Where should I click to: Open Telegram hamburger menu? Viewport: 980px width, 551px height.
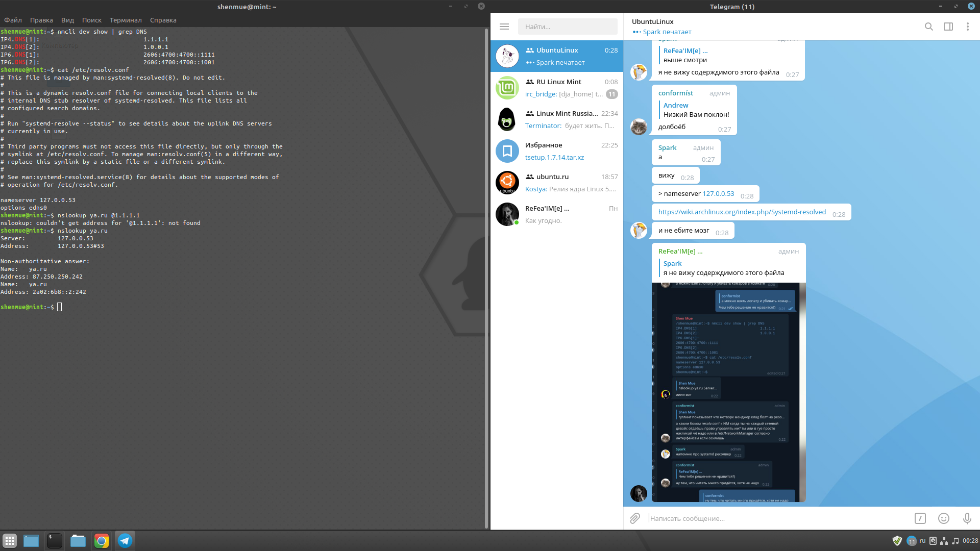504,27
